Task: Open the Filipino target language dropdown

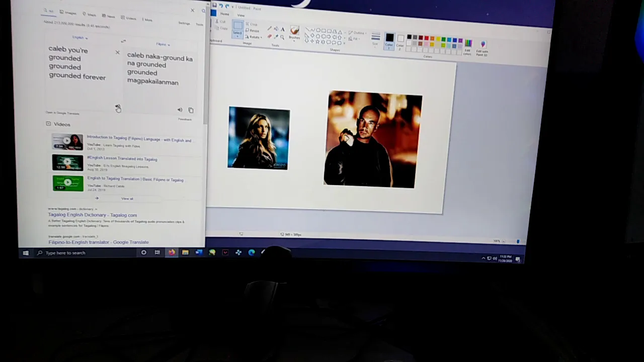Action: point(163,44)
